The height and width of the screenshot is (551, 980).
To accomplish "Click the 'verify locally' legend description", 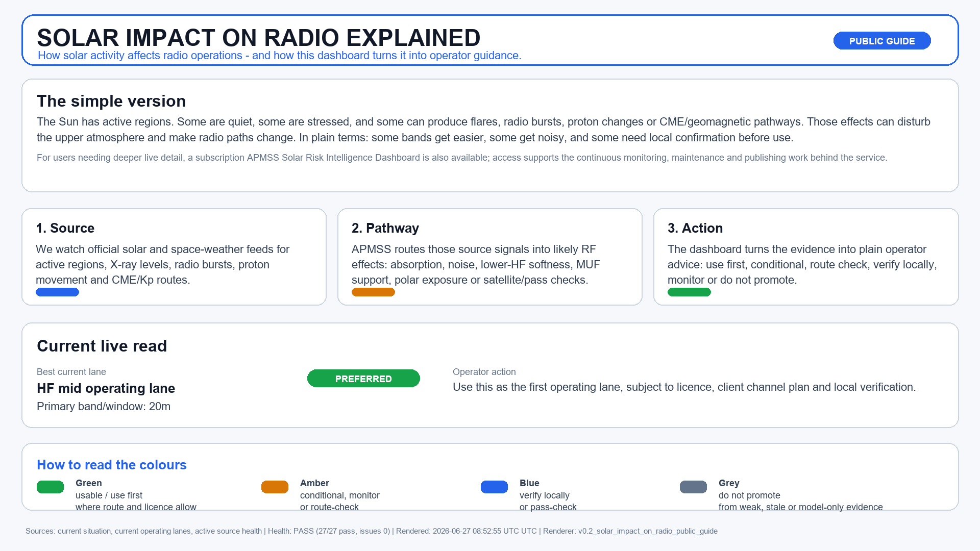I will (545, 495).
